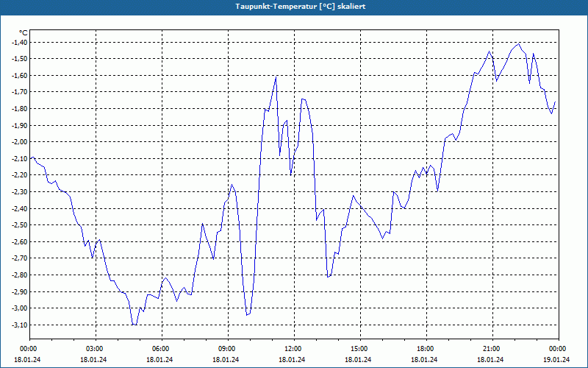
Task: Pick the -2,80 y-axis label
Action: pyautogui.click(x=20, y=275)
